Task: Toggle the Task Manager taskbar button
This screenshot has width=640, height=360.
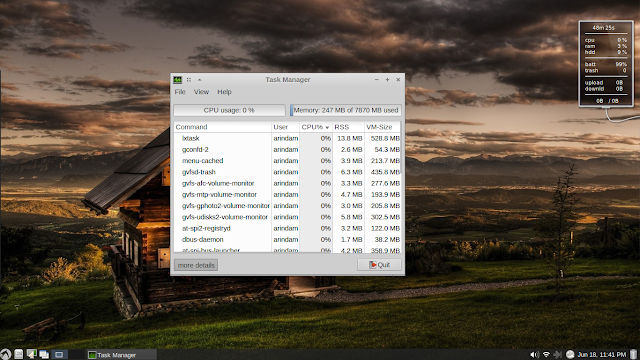Action: [x=121, y=355]
